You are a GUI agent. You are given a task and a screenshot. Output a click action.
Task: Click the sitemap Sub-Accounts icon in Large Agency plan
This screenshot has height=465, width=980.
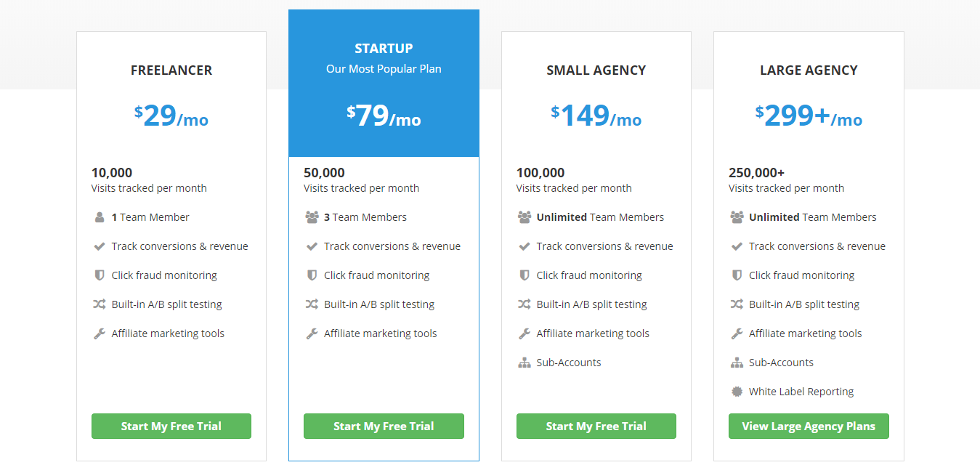tap(737, 363)
